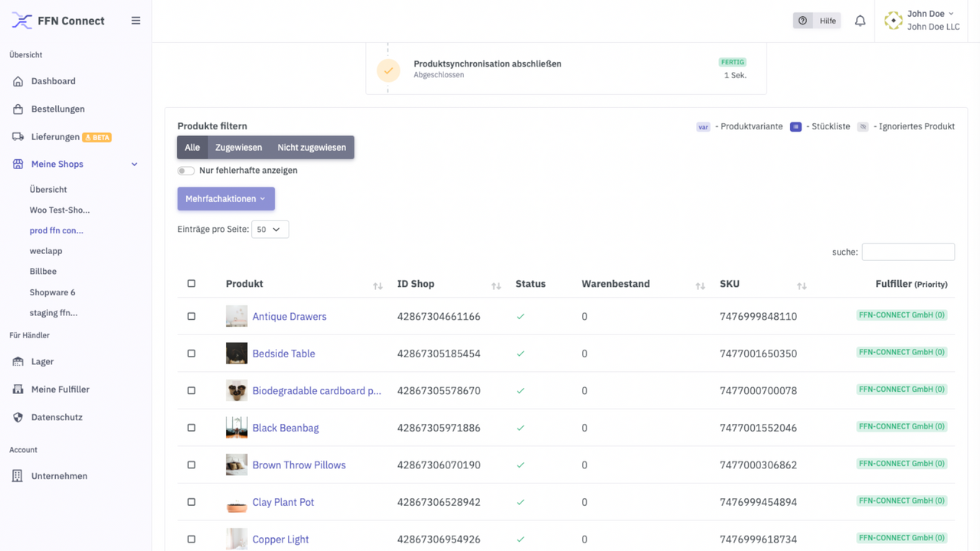The image size is (980, 551).
Task: Click inside the suche search field
Action: coord(908,252)
